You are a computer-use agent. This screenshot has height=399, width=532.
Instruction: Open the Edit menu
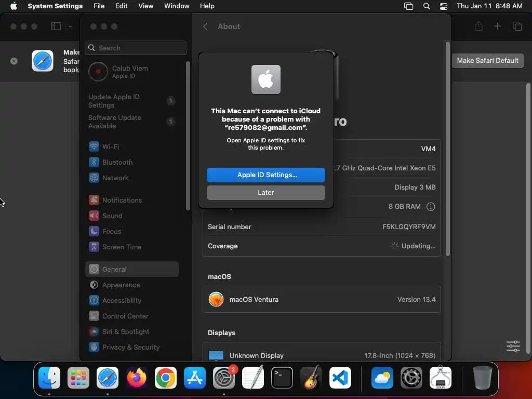121,6
